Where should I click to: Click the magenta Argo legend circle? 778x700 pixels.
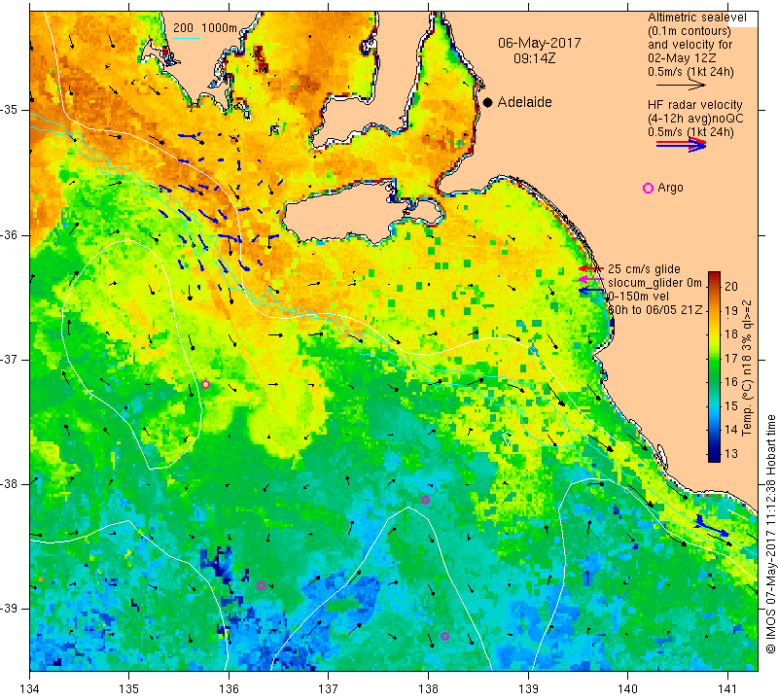(x=648, y=188)
